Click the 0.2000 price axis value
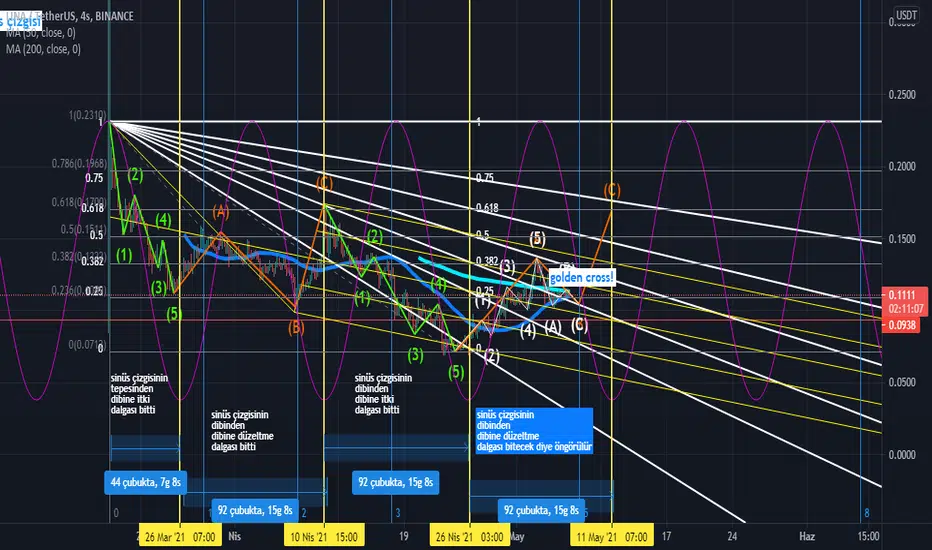The image size is (932, 550). [902, 166]
